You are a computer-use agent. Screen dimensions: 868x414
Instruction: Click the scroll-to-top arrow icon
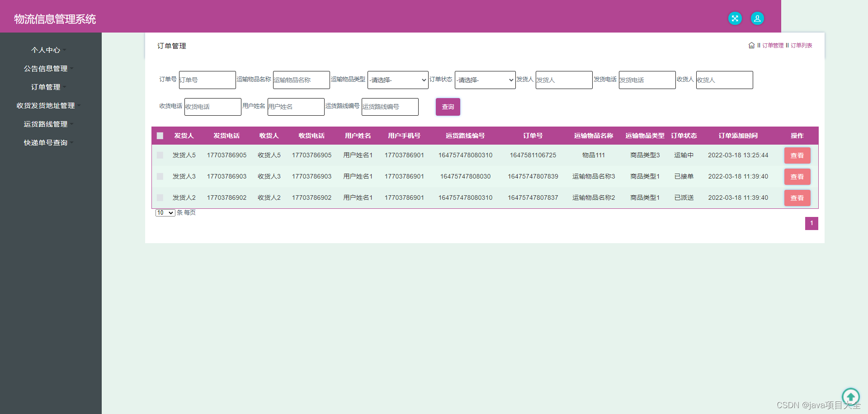pos(851,397)
